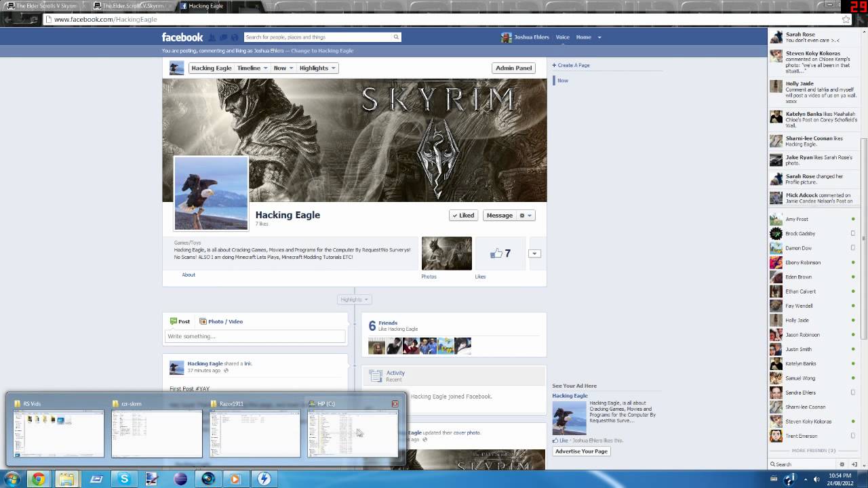Screen dimensions: 868x488
Task: Click the hide chat sidebar icon
Action: click(854, 464)
